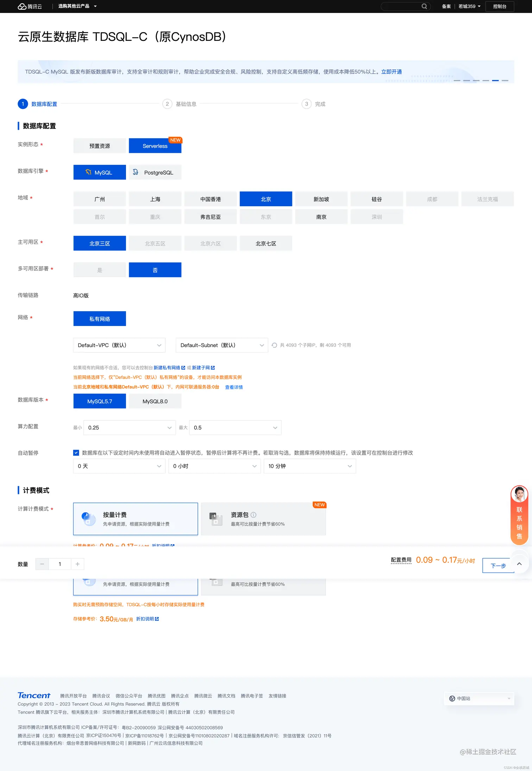Open the 腾讯文档 footer link
Image resolution: width=532 pixels, height=771 pixels.
coord(226,696)
